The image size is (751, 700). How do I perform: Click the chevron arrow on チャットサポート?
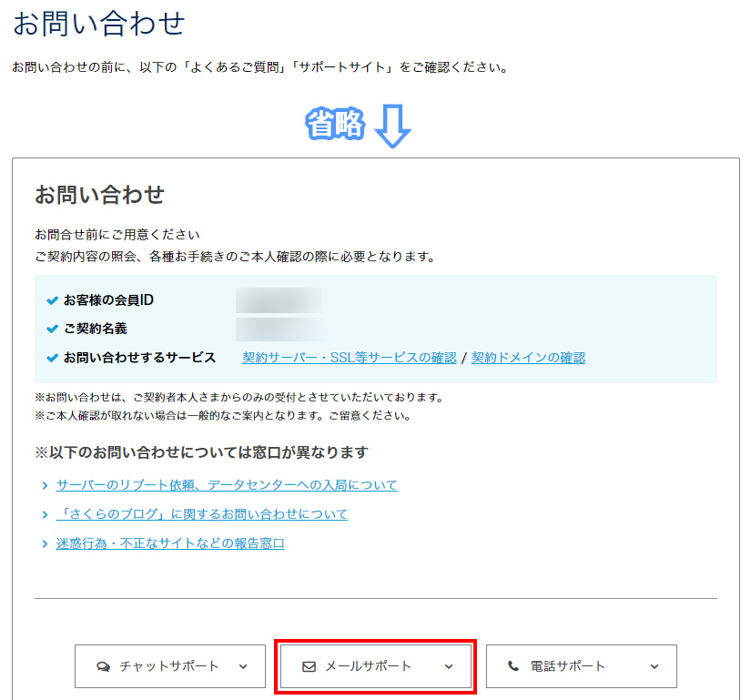pos(243,666)
